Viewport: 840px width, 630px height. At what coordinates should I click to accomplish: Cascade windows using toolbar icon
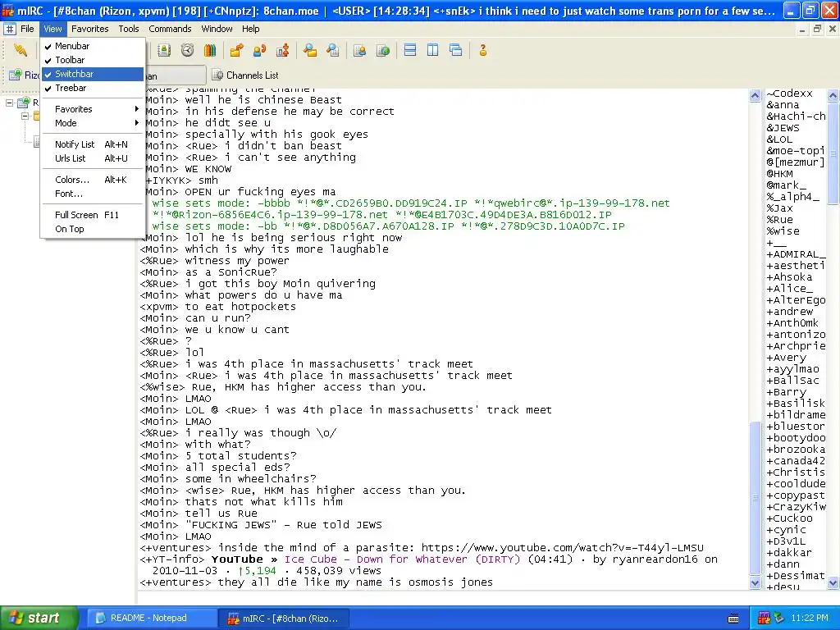pyautogui.click(x=456, y=50)
